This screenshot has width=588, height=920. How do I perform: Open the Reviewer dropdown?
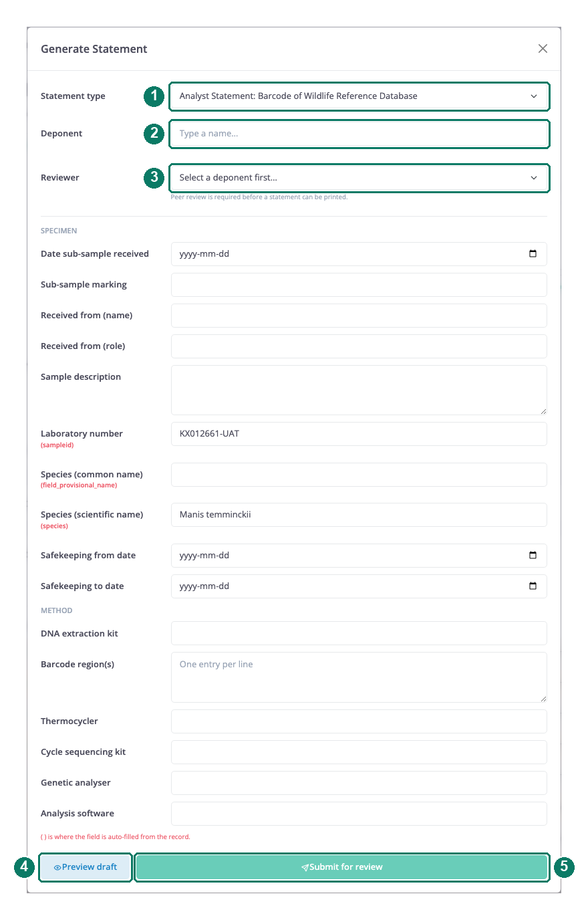point(359,178)
